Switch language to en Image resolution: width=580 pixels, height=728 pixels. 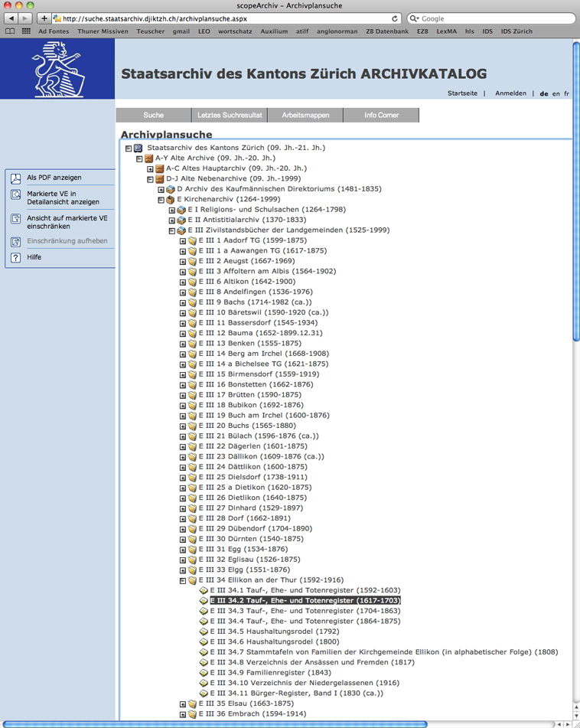pos(556,94)
